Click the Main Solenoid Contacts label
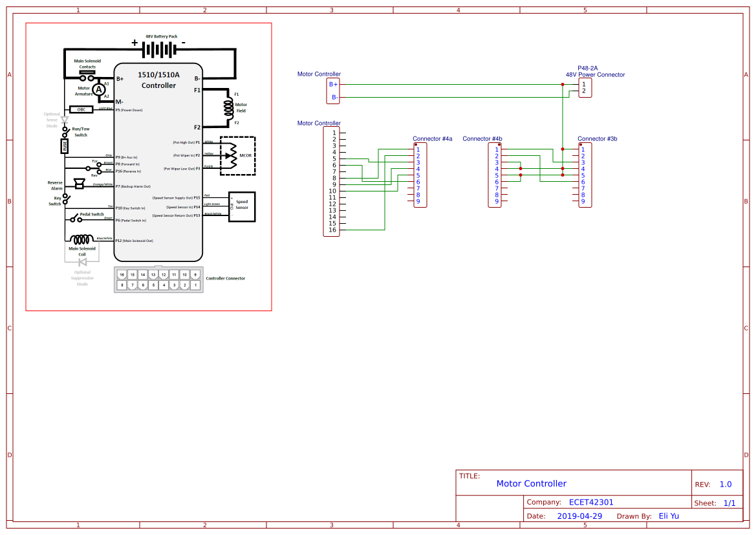The width and height of the screenshot is (756, 535). (87, 63)
